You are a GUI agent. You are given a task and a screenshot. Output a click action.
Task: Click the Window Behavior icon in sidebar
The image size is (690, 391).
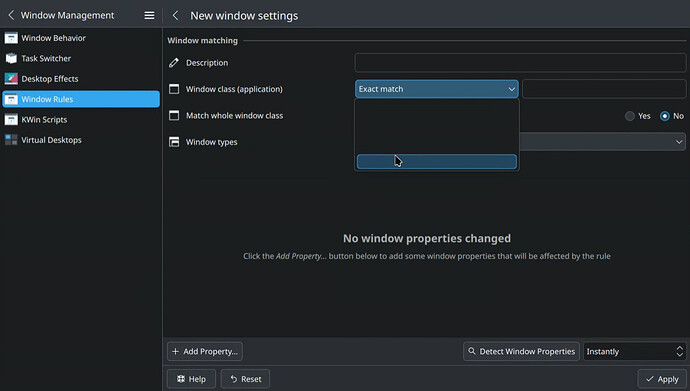pyautogui.click(x=11, y=38)
